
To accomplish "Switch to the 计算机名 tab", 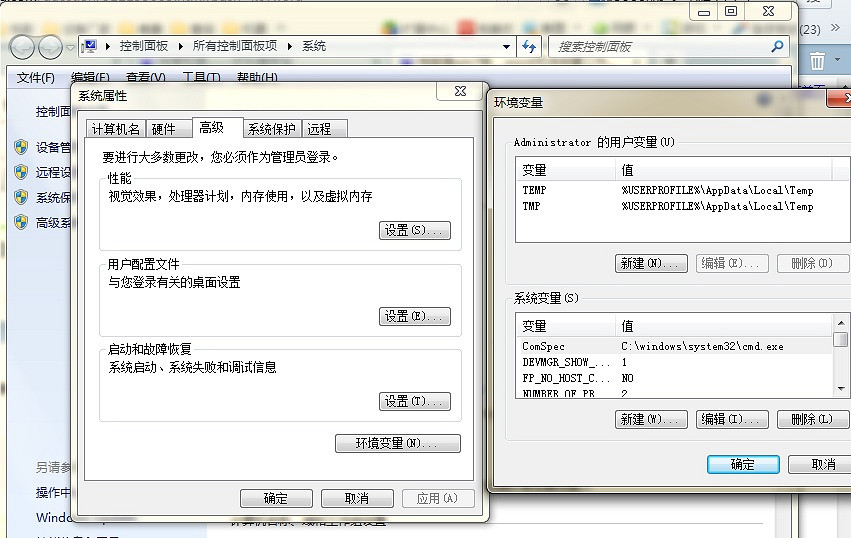I will (x=116, y=129).
